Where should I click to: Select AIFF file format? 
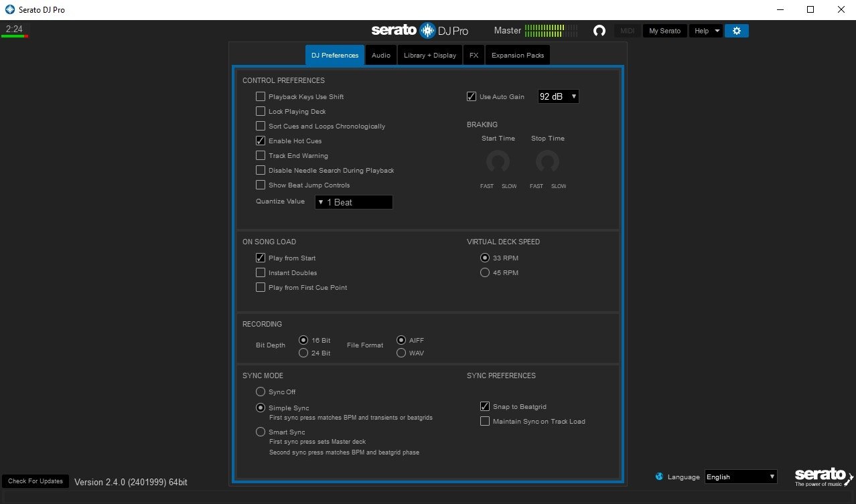point(401,340)
